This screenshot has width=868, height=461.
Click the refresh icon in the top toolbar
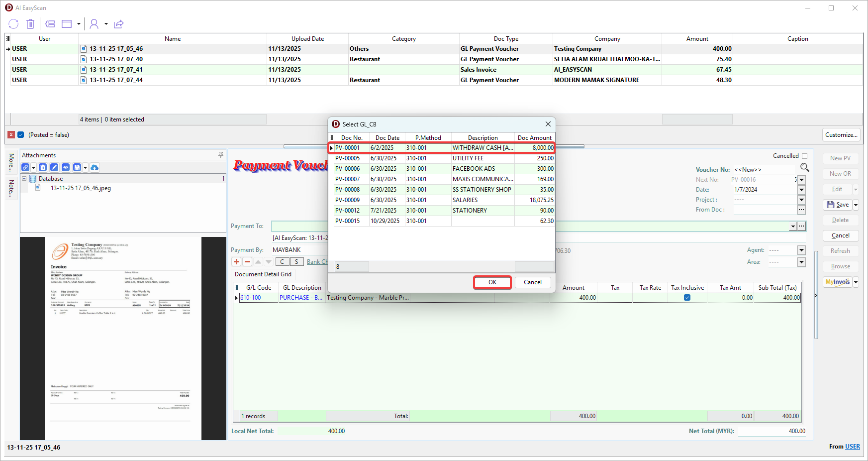[13, 24]
